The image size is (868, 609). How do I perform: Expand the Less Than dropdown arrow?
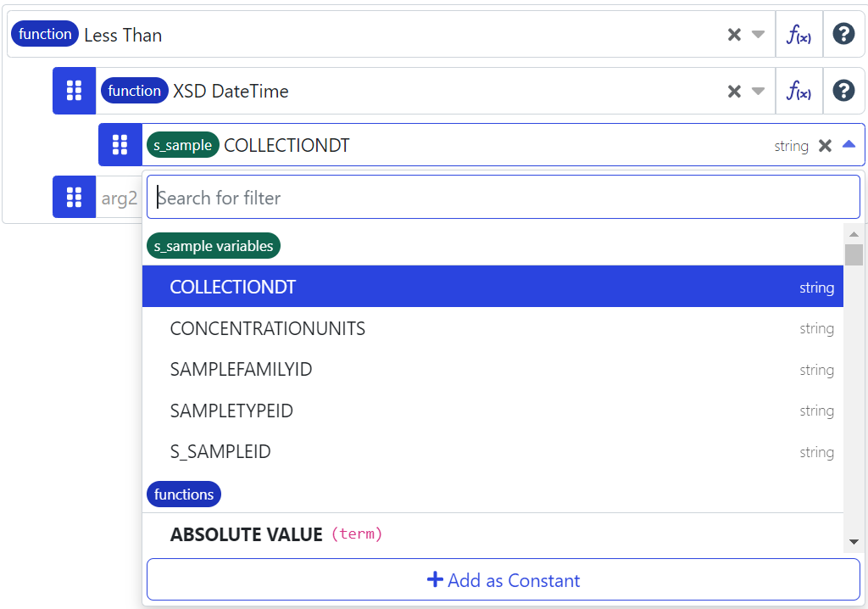pyautogui.click(x=758, y=35)
